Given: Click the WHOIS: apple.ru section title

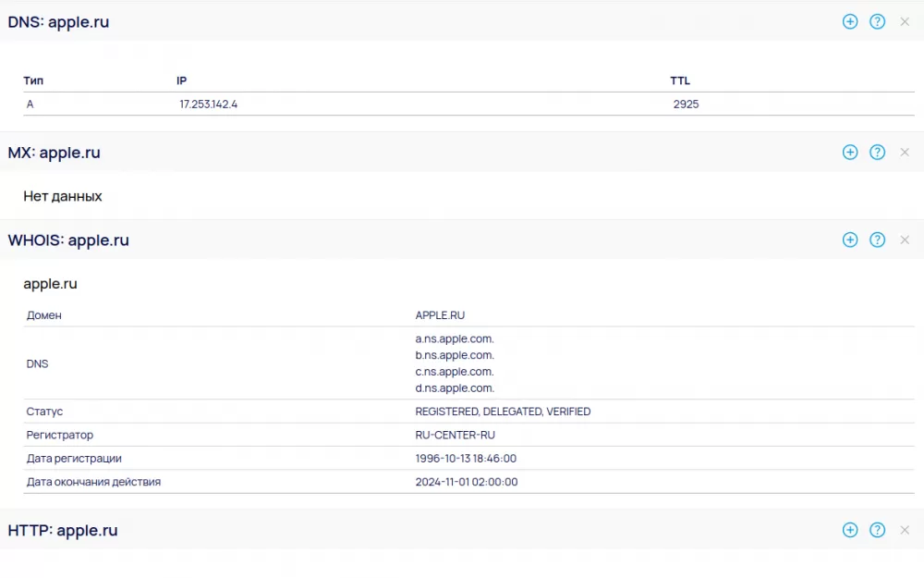Looking at the screenshot, I should click(68, 240).
